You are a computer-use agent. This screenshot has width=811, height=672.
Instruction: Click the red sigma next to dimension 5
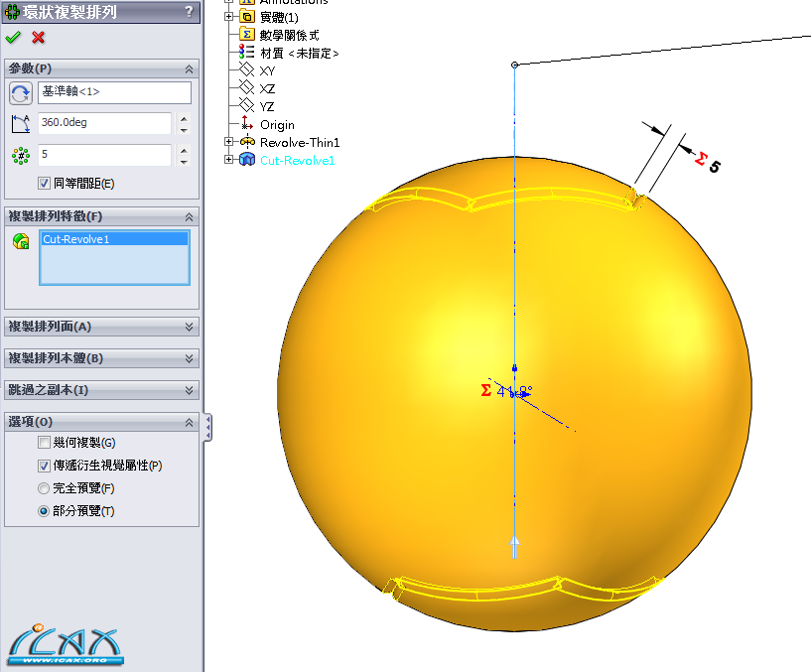coord(700,158)
